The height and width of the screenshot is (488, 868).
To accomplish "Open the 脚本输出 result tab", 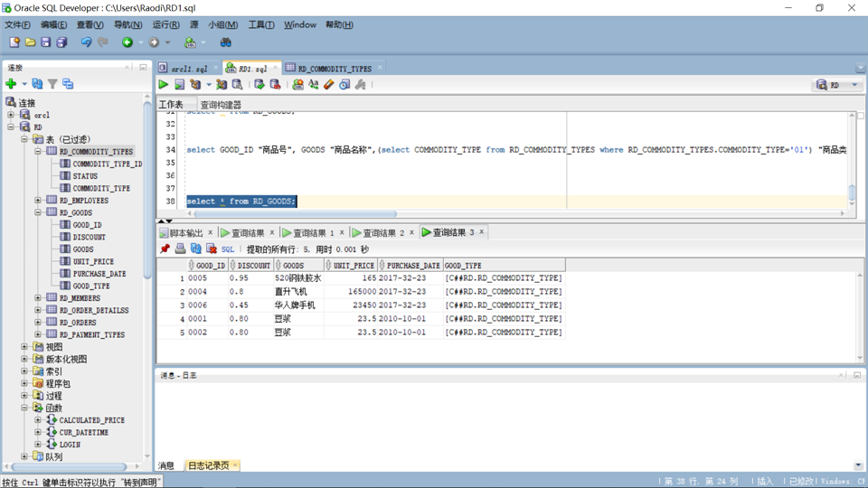I will (x=186, y=233).
